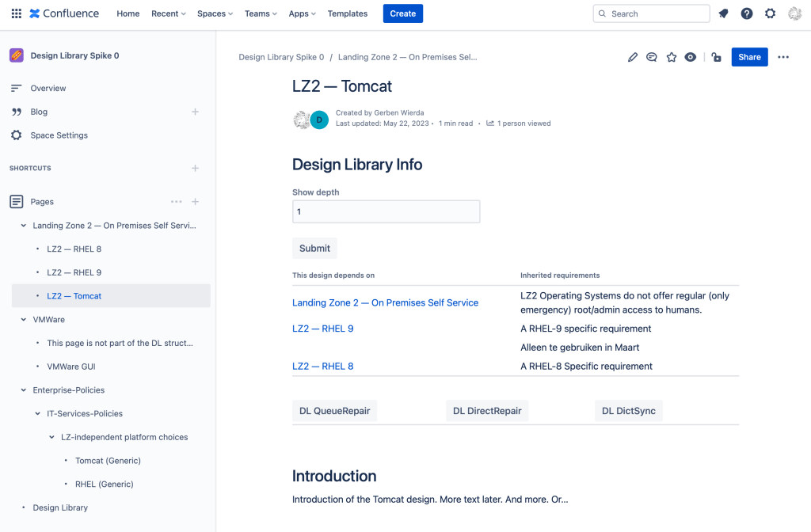This screenshot has height=532, width=811.
Task: Collapse LZ-independent platform choices node
Action: coord(52,437)
